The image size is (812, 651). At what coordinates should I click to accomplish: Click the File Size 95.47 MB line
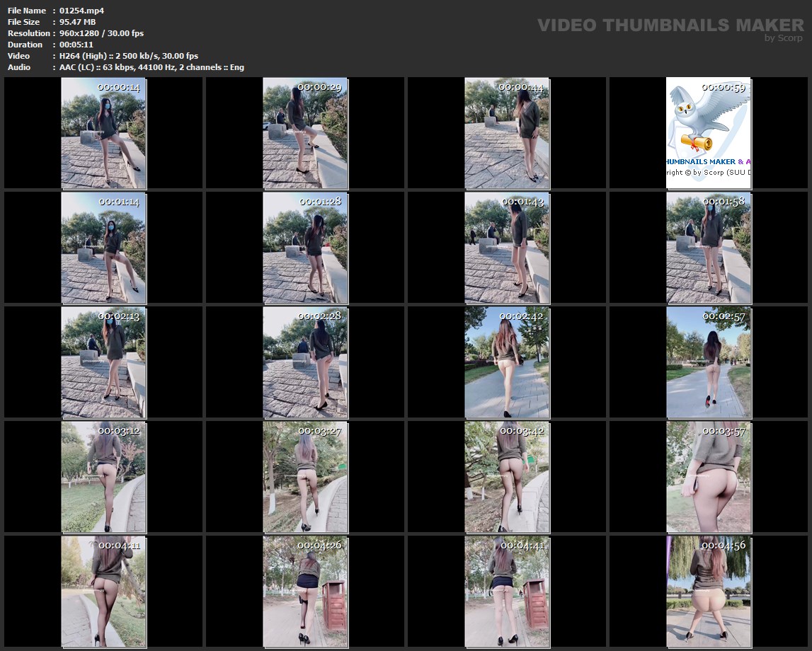[x=72, y=22]
